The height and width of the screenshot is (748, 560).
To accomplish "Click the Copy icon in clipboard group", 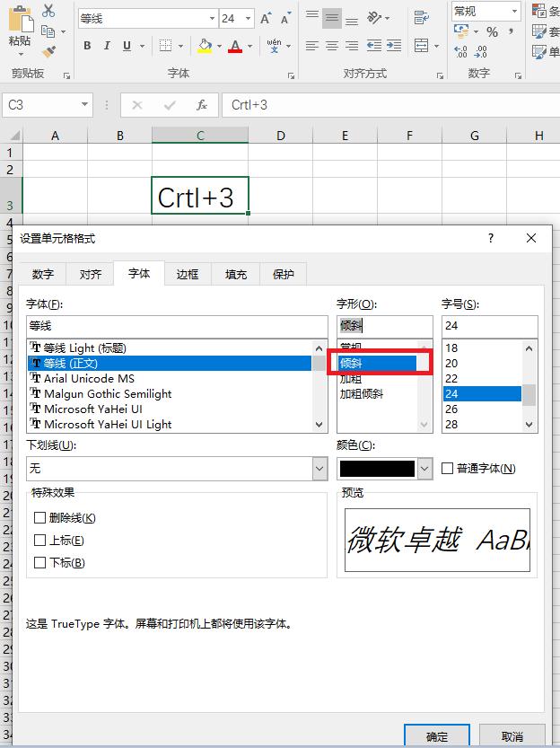I will [48, 31].
